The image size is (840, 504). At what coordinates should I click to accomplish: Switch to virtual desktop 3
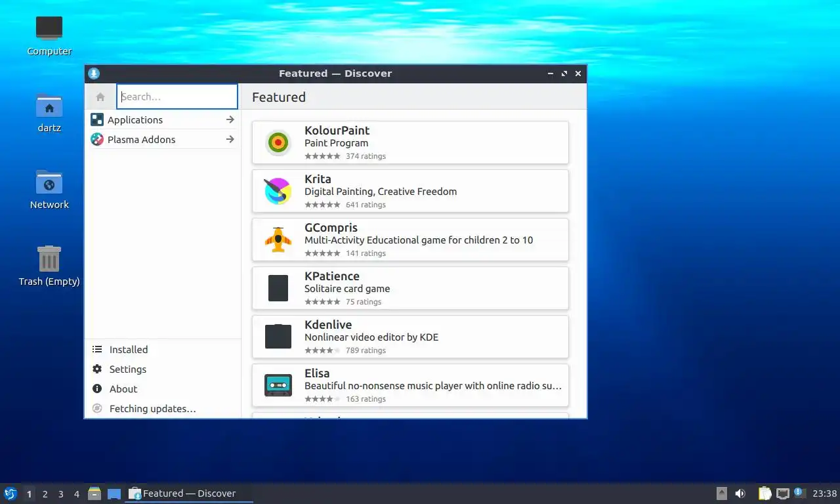pyautogui.click(x=61, y=493)
